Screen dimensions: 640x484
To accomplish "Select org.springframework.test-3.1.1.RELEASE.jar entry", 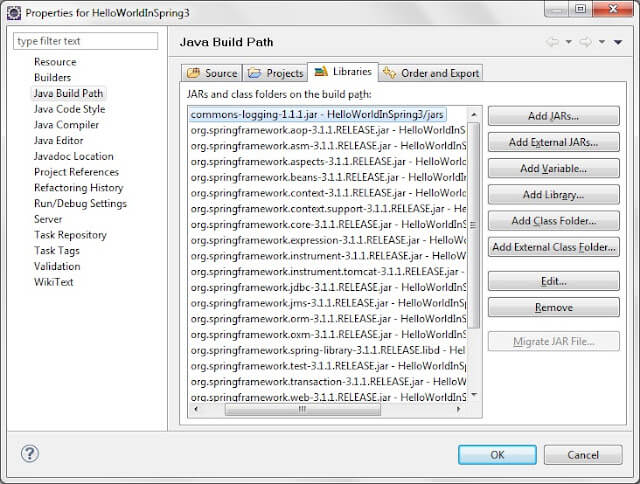I will [x=328, y=366].
